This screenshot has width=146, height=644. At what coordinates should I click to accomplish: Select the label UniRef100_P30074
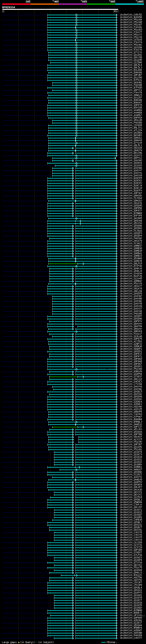(x=131, y=42)
